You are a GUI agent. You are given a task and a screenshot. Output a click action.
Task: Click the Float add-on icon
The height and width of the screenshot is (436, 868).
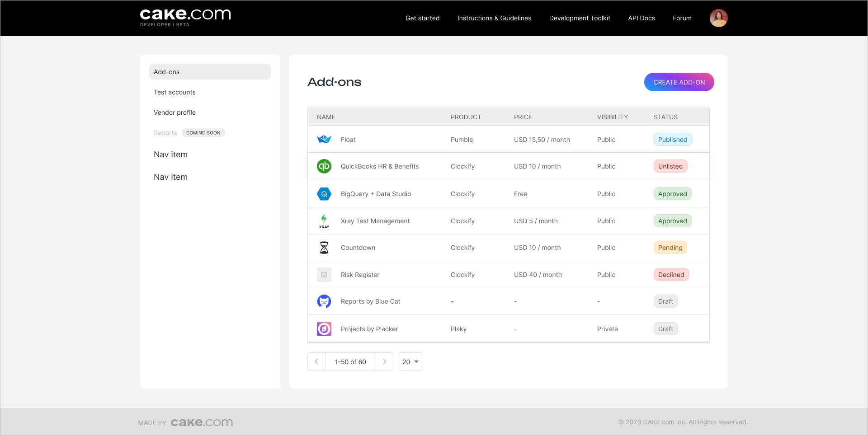coord(324,140)
